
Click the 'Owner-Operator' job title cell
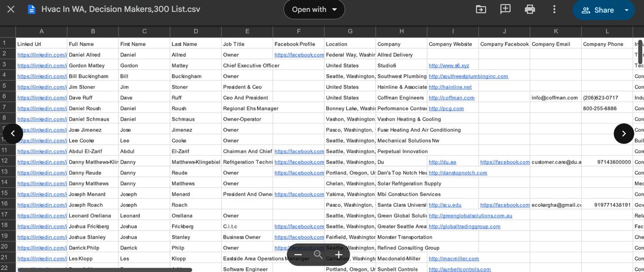coord(247,119)
